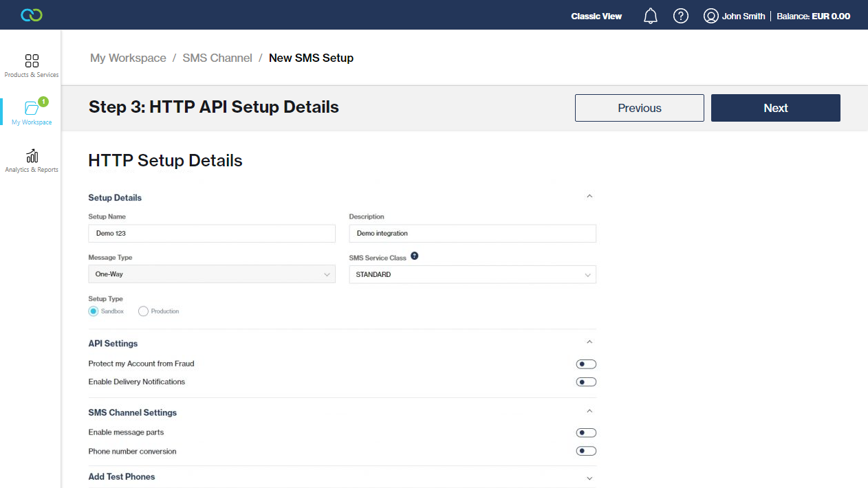Screen dimensions: 868x488
Task: Collapse the Setup Details section
Action: pyautogui.click(x=589, y=197)
